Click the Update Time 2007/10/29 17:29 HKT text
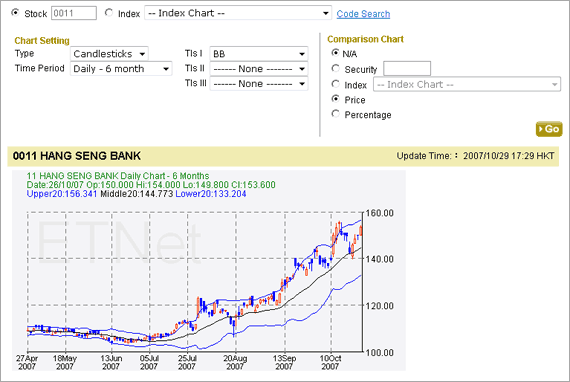Screen dimensions: 570x382 pos(475,156)
